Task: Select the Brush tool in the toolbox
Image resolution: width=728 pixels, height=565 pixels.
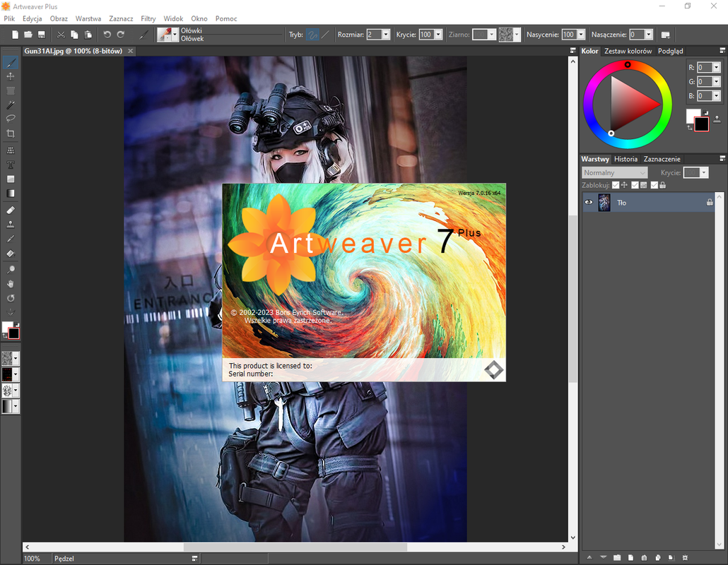Action: click(x=11, y=63)
